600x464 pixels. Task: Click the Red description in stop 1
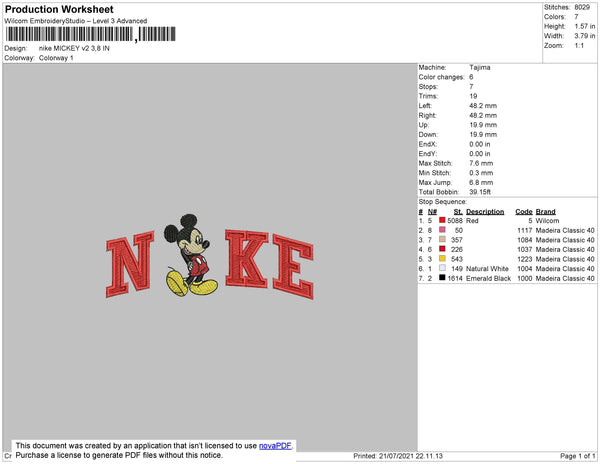pos(472,221)
